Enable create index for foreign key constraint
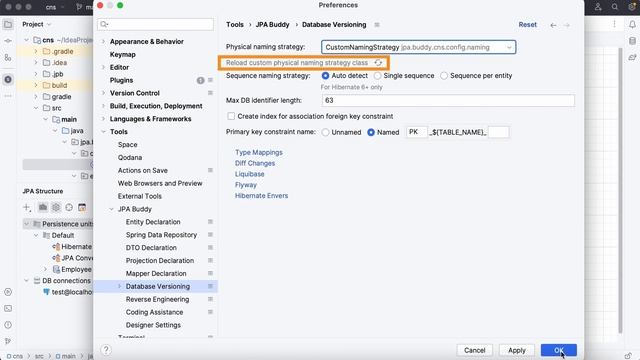The height and width of the screenshot is (360, 640). pos(231,116)
